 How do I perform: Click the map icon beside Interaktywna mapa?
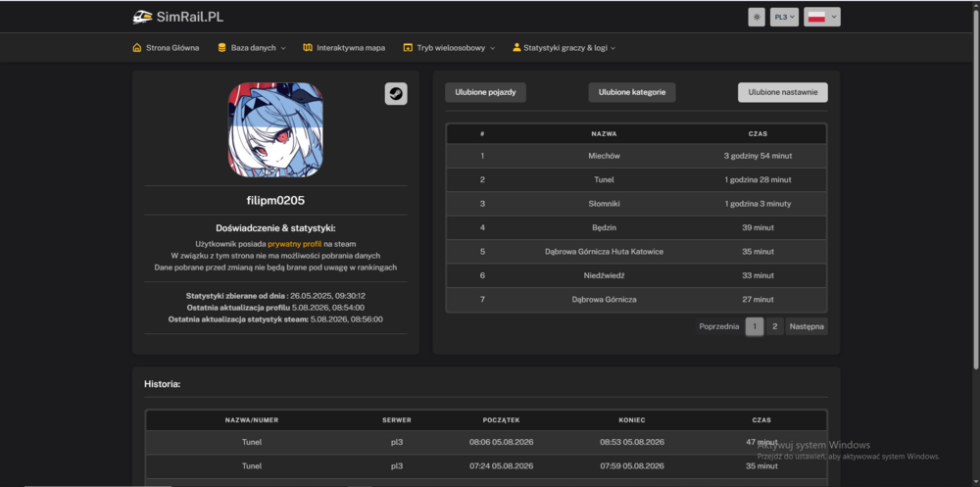(307, 47)
